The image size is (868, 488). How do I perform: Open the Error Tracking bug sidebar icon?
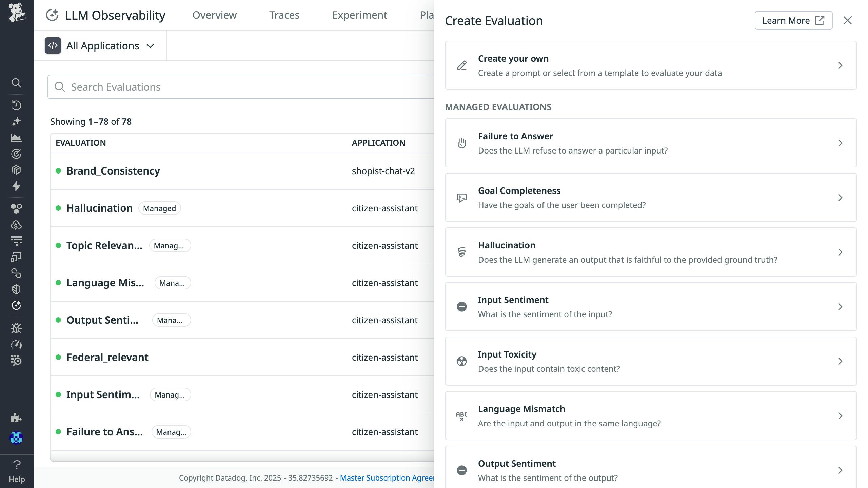click(16, 328)
